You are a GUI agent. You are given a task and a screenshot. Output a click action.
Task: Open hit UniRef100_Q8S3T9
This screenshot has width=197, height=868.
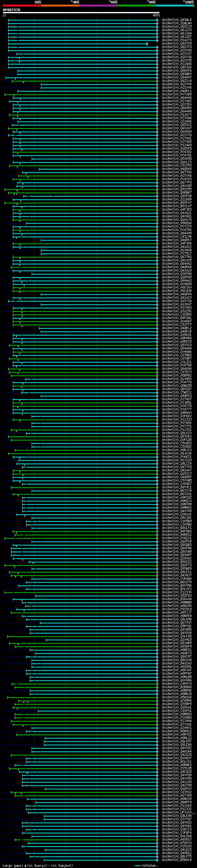[177, 47]
